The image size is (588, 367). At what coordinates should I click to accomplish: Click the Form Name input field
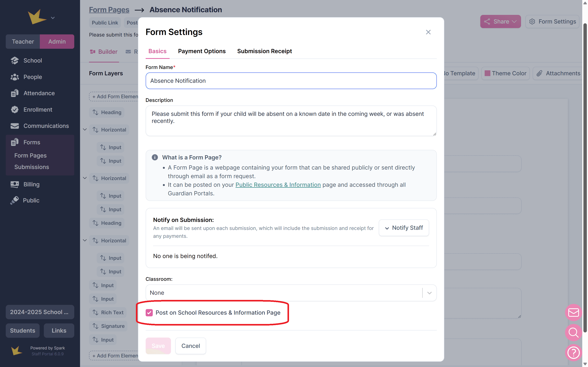291,81
